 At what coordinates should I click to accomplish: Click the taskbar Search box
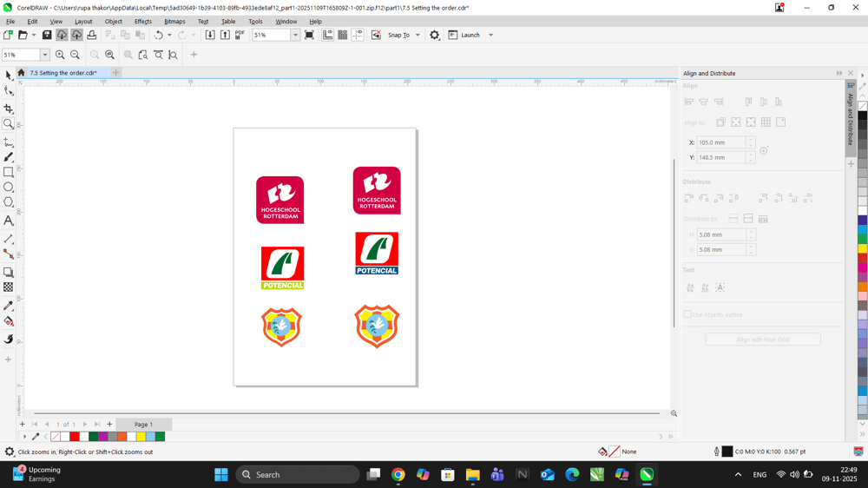tap(298, 475)
